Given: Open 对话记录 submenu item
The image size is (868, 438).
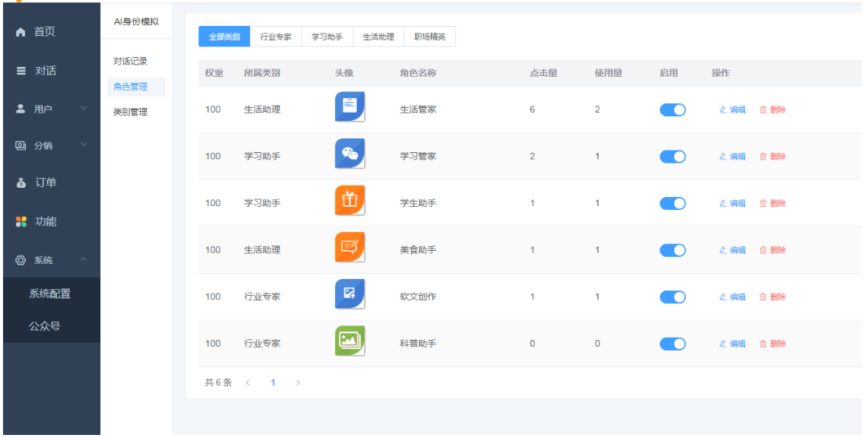Looking at the screenshot, I should [x=131, y=62].
